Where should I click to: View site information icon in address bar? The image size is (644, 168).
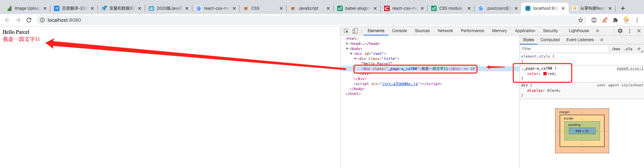[x=42, y=20]
